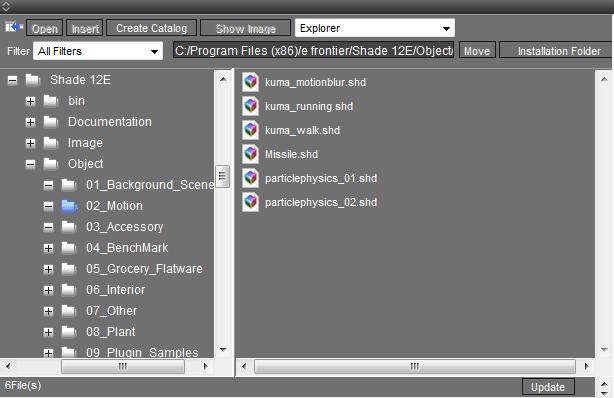Select the particlephysics_02.shd file icon
The height and width of the screenshot is (398, 614).
pyautogui.click(x=251, y=202)
